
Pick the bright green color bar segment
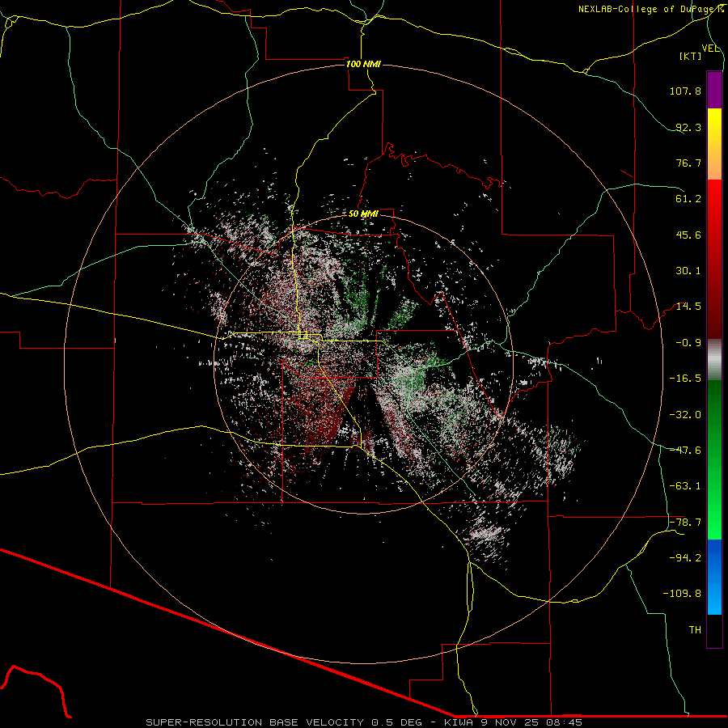[x=714, y=520]
